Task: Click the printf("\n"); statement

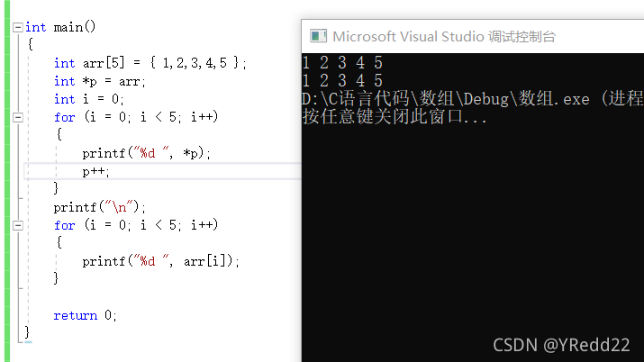Action: pos(100,207)
